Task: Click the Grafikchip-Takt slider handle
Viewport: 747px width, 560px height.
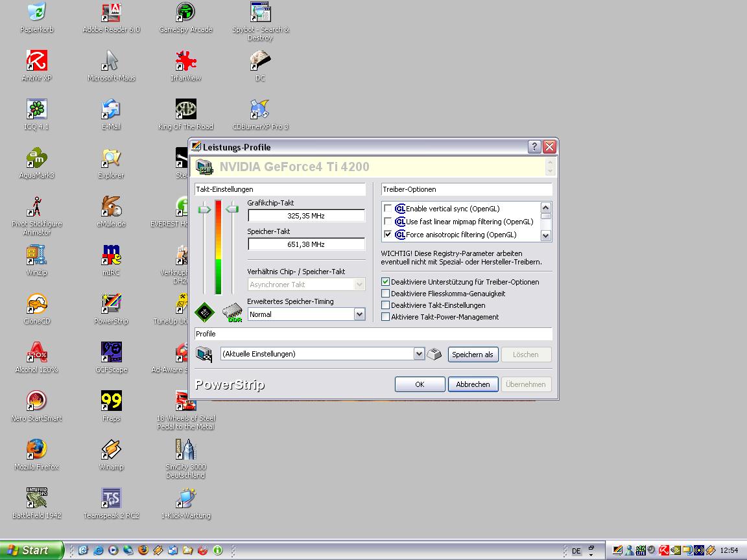Action: (204, 209)
